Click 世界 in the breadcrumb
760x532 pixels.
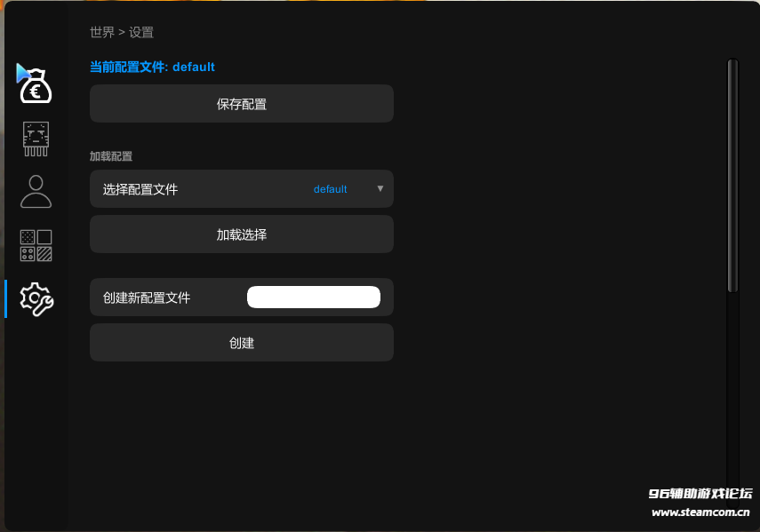[x=101, y=33]
